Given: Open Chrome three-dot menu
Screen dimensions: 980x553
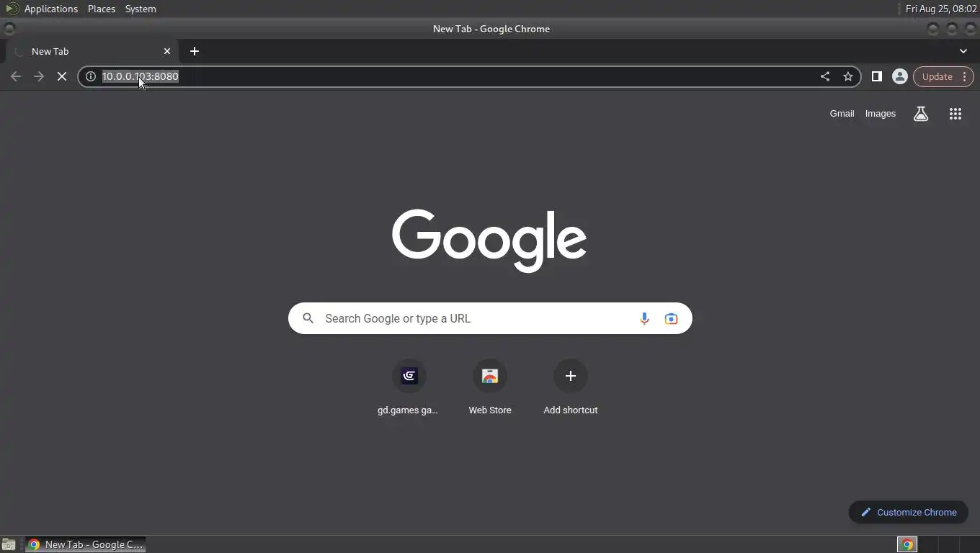Looking at the screenshot, I should (965, 76).
